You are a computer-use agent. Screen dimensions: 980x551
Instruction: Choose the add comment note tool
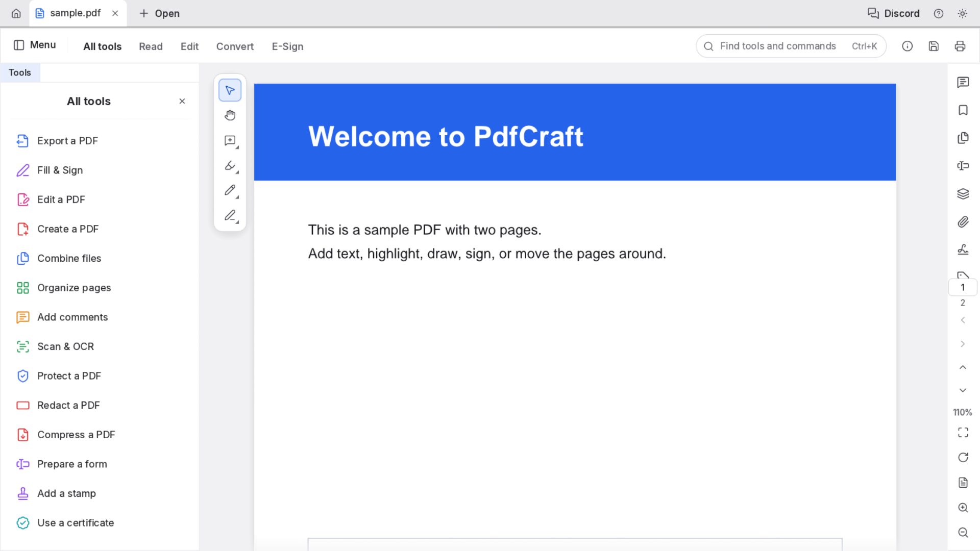click(230, 140)
